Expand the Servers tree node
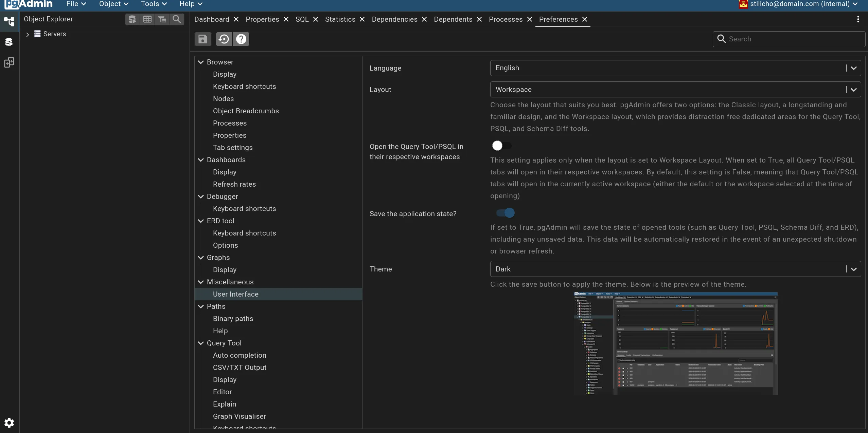The image size is (868, 433). coord(28,34)
